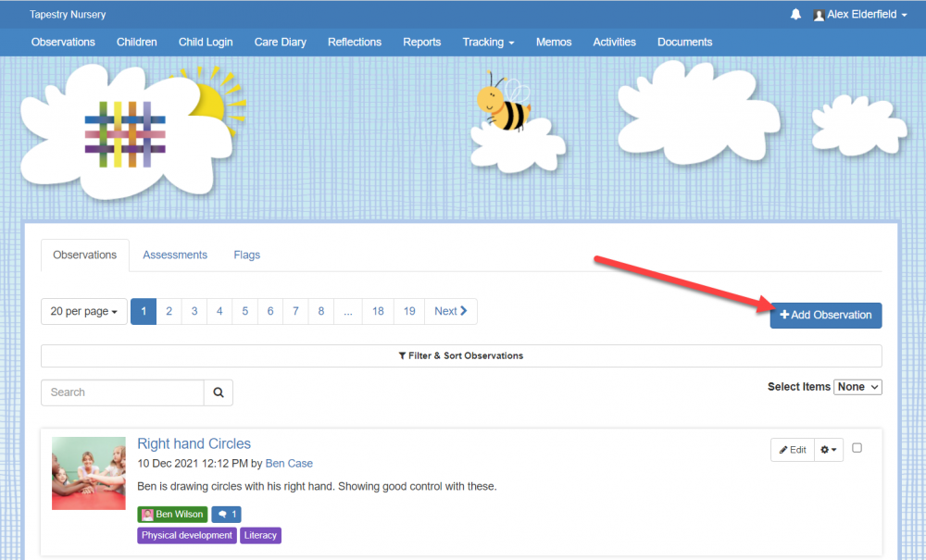Open the 20 per page dropdown
The image size is (926, 560).
(84, 311)
